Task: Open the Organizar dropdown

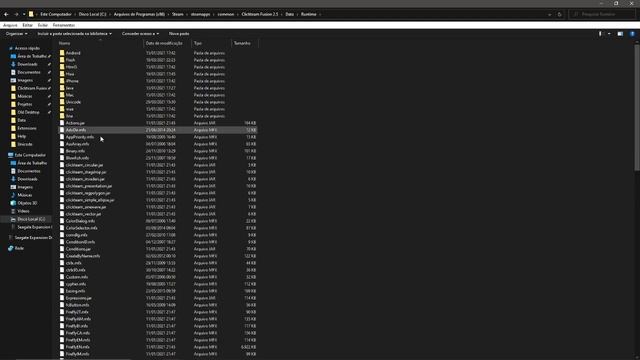Action: point(16,34)
